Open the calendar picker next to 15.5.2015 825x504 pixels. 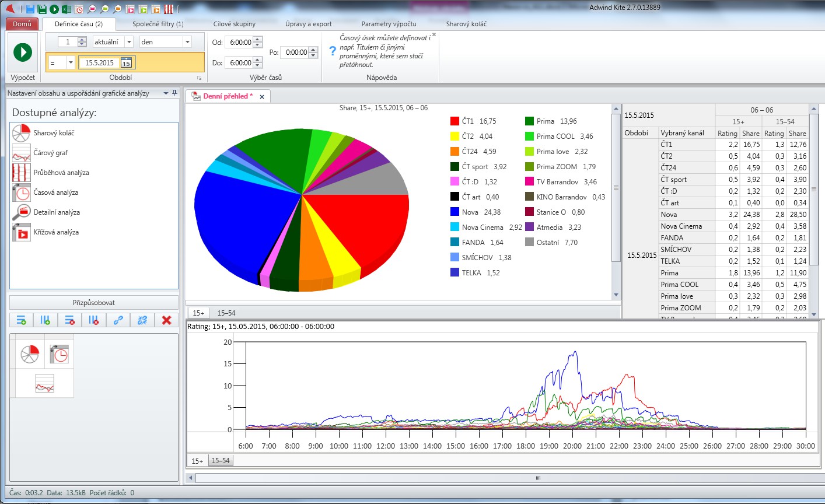point(126,63)
